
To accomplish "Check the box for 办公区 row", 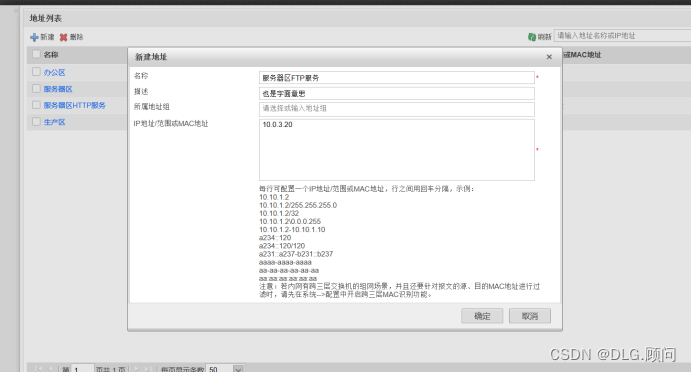I will click(x=36, y=71).
